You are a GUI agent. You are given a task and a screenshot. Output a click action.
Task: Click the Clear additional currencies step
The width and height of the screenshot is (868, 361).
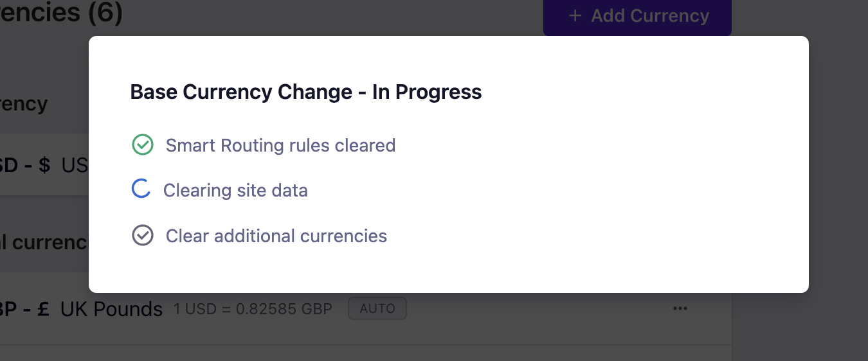pyautogui.click(x=276, y=236)
